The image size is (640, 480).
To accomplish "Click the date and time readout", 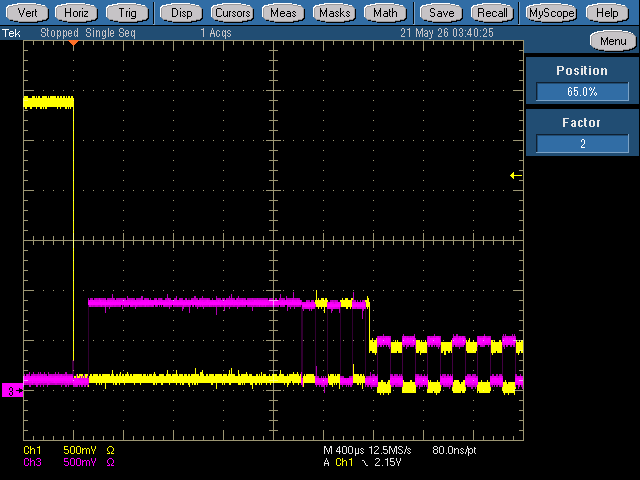I will tap(447, 33).
